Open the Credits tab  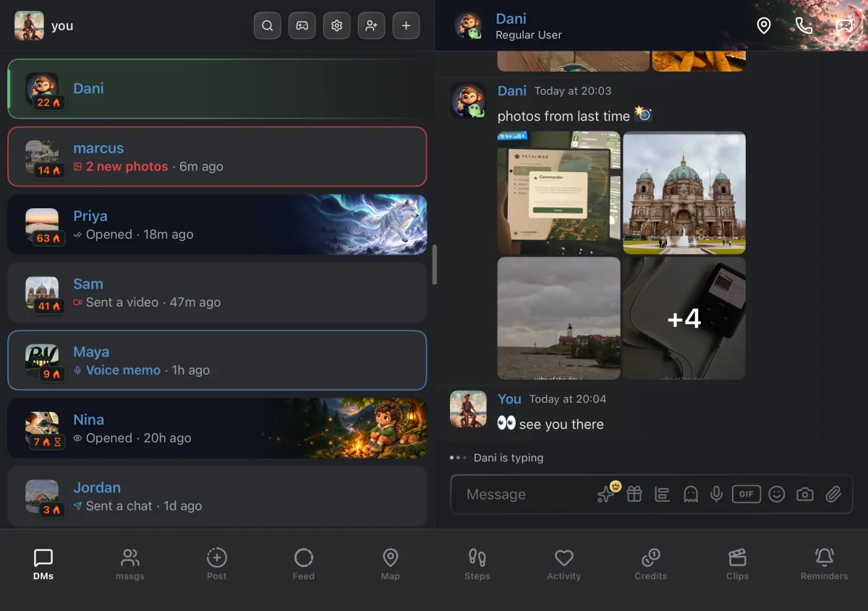[x=651, y=565]
